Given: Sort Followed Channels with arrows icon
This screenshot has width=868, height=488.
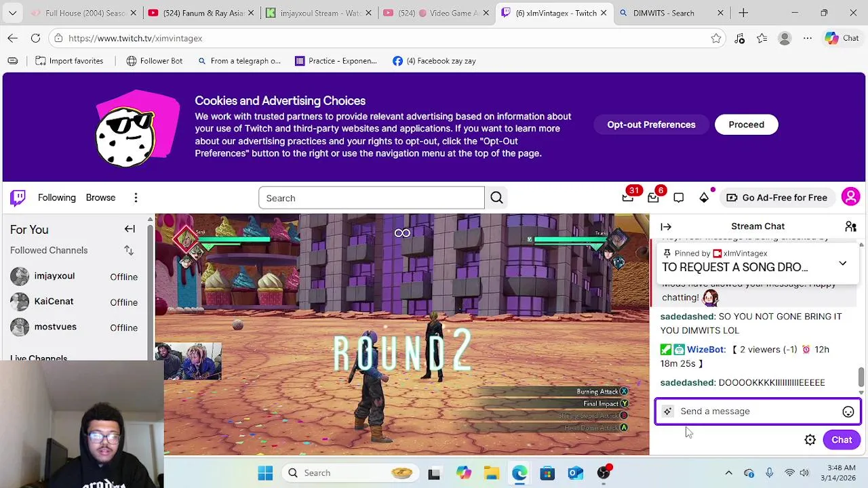Looking at the screenshot, I should [129, 250].
